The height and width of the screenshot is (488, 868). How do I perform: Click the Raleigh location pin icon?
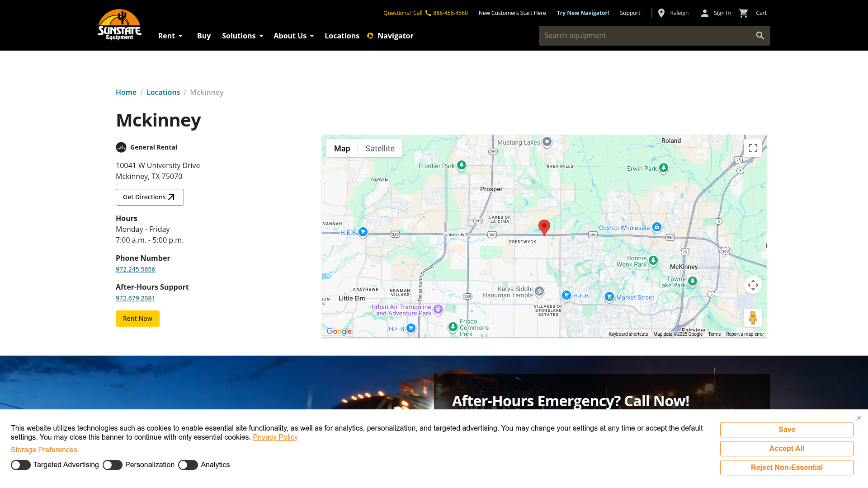[x=661, y=13]
